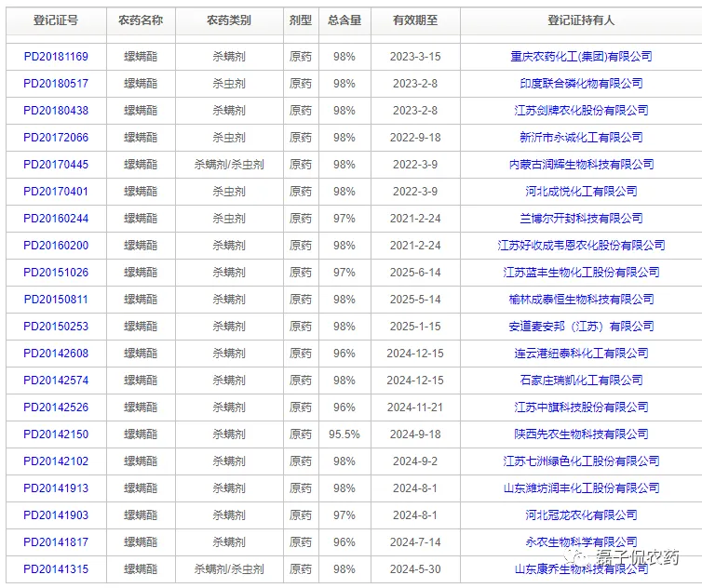Open registration PD20160244 link
702x588 pixels.
point(56,219)
